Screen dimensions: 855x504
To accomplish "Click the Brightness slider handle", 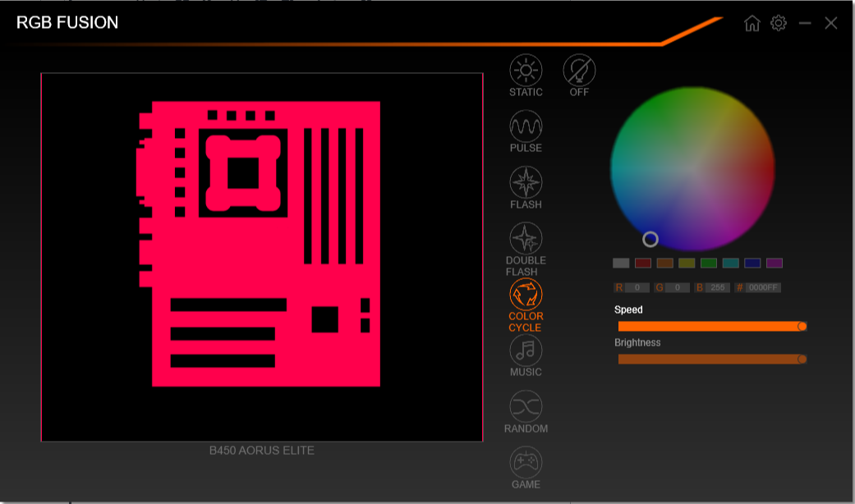I will (802, 359).
